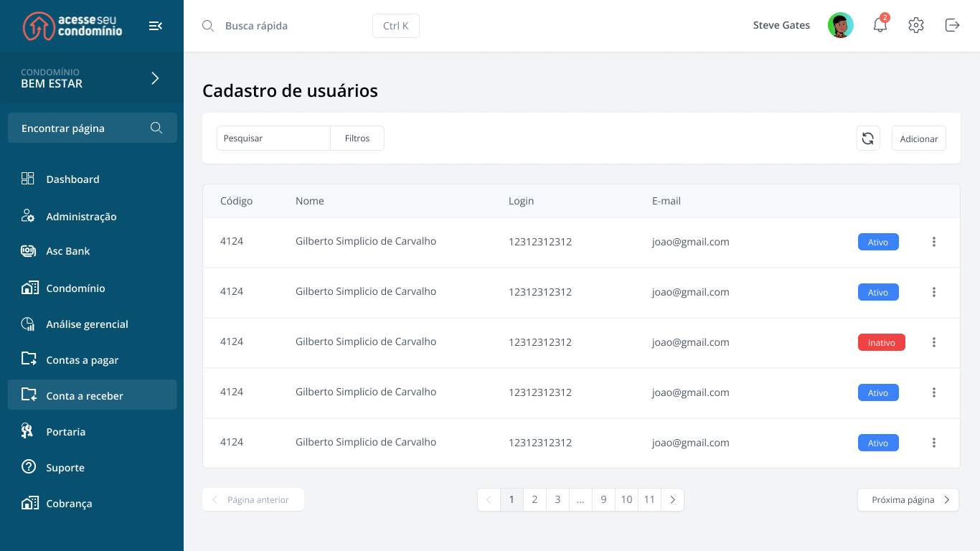Screen dimensions: 980x551
Task: Open the notifications bell
Action: pos(880,25)
